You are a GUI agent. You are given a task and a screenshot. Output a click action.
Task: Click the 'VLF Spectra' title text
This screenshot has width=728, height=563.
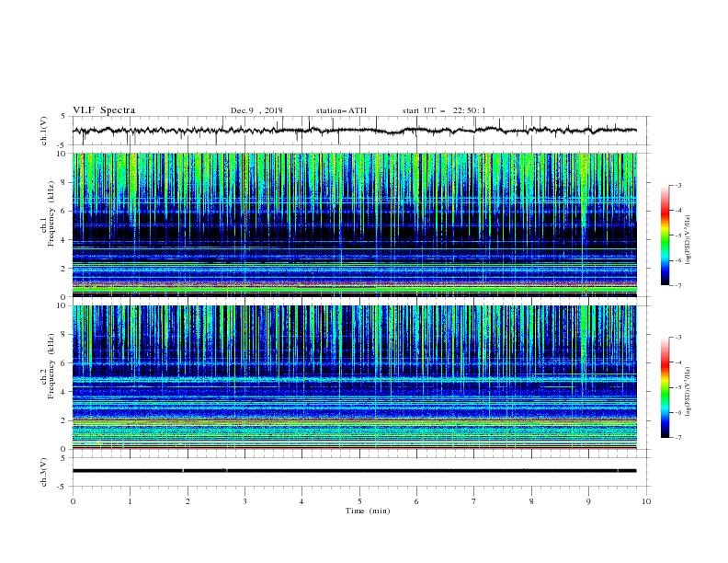pos(104,110)
